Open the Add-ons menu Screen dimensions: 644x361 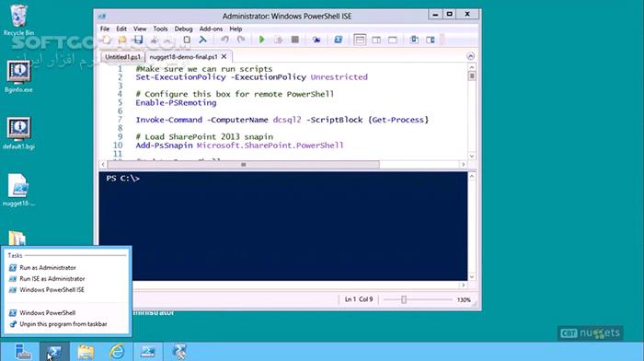point(211,29)
